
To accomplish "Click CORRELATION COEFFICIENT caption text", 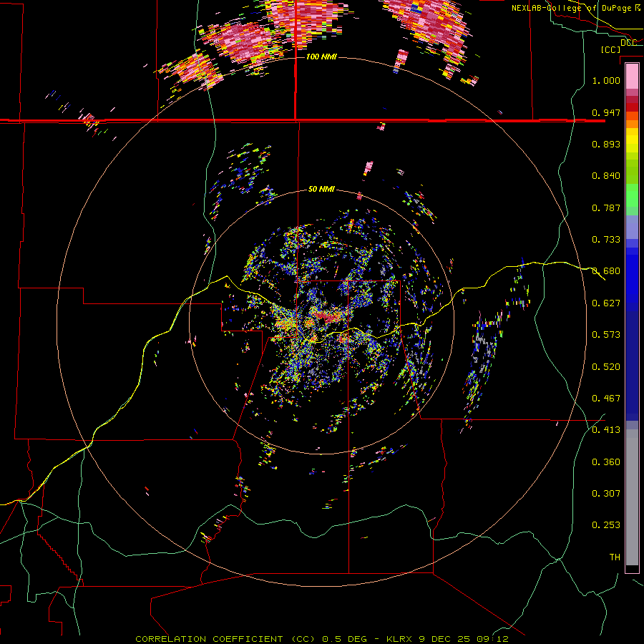I will tap(209, 639).
